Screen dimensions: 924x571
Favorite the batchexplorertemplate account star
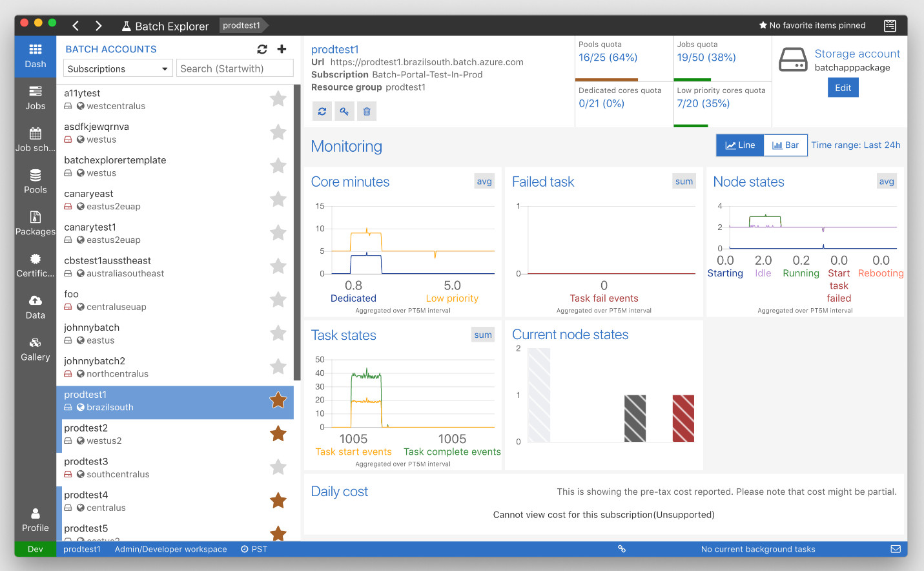(278, 166)
